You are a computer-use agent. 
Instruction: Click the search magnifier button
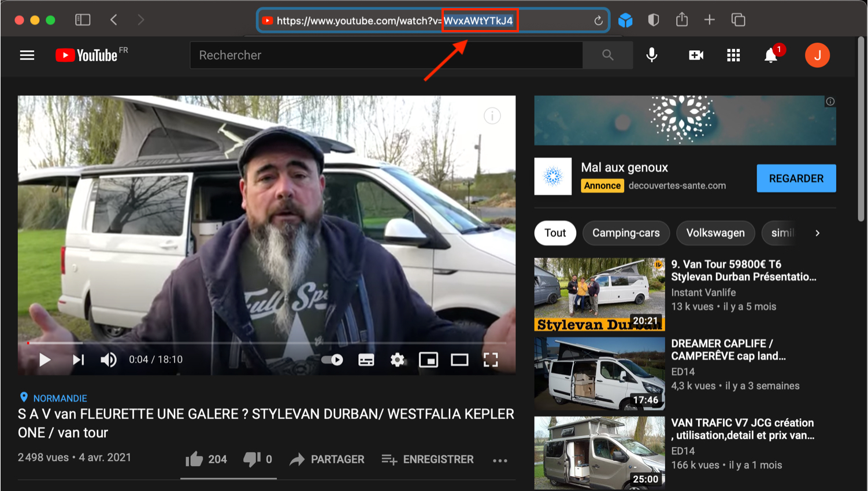tap(608, 55)
